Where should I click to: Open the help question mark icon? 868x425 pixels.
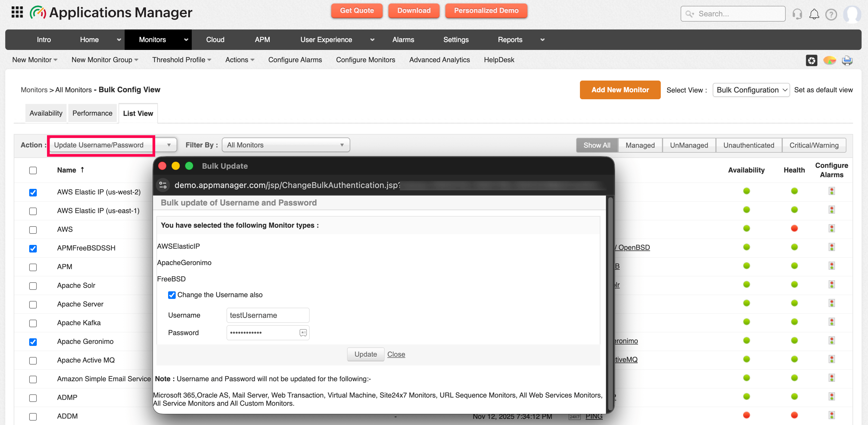pyautogui.click(x=831, y=14)
